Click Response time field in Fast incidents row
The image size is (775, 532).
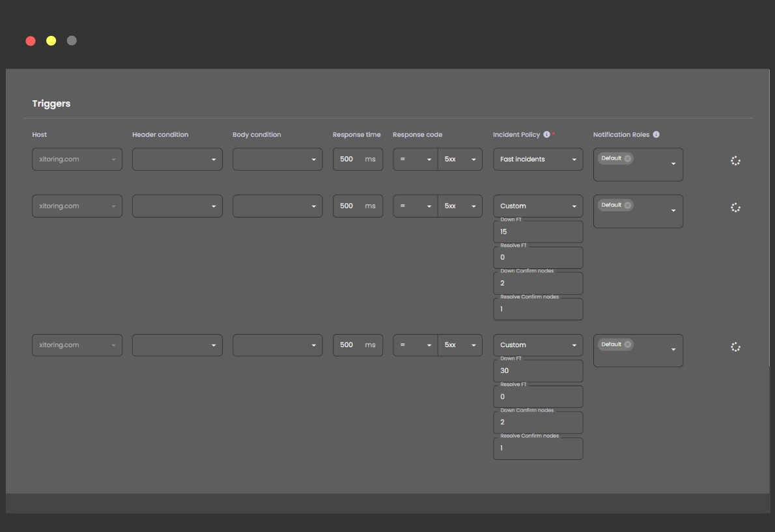358,159
